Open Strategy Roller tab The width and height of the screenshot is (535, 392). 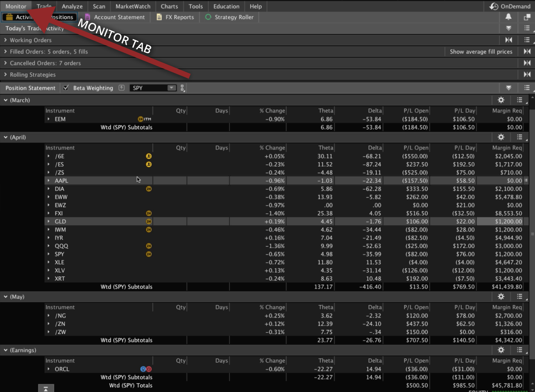pos(229,17)
